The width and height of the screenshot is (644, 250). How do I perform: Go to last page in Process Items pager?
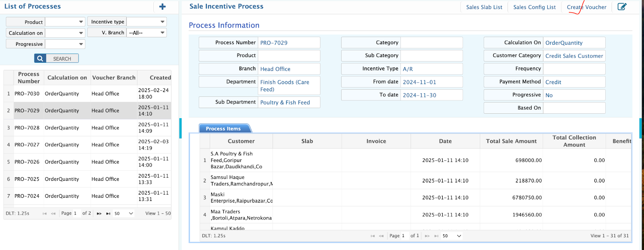[x=436, y=236]
